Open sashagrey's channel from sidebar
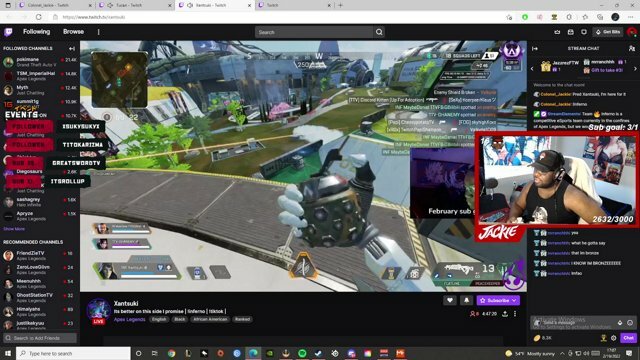Screen dimensions: 640x360 click(40, 202)
